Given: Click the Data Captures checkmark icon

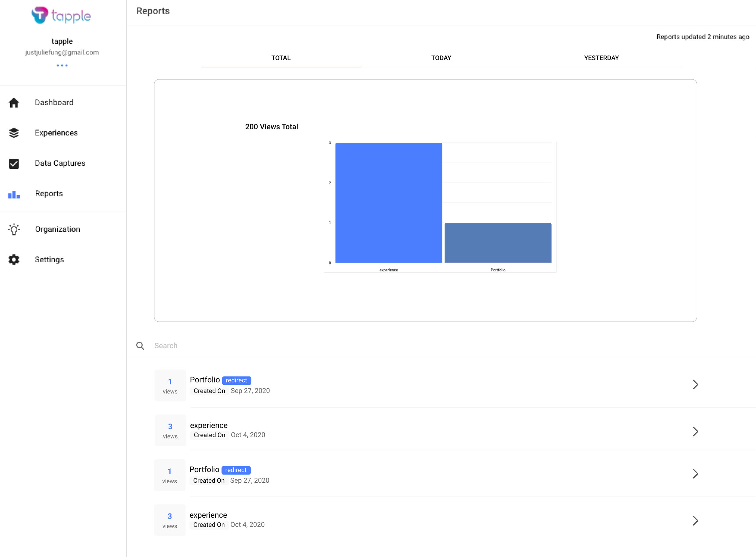Looking at the screenshot, I should pos(14,164).
